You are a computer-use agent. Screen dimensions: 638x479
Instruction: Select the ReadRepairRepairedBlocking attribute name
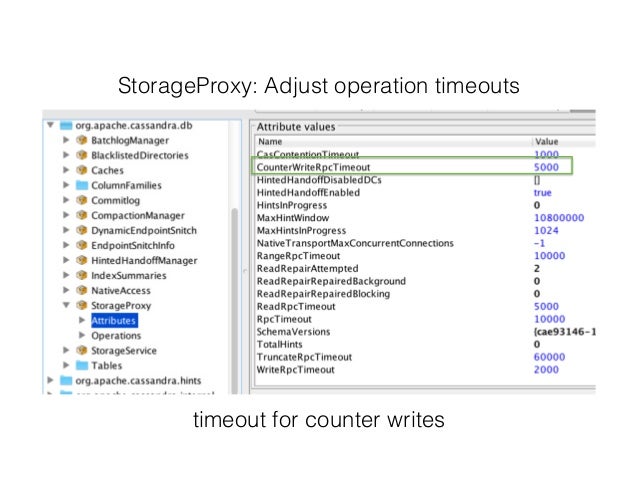[x=323, y=294]
